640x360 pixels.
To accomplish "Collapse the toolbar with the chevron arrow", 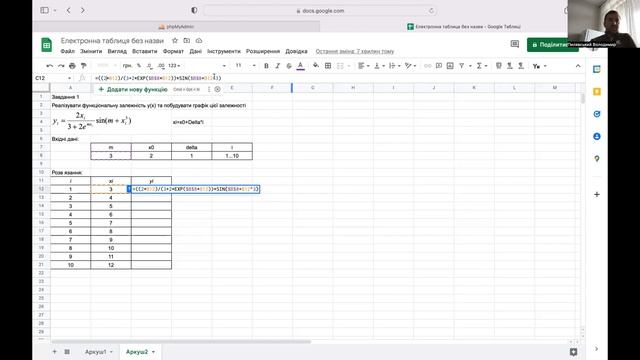I will [578, 66].
